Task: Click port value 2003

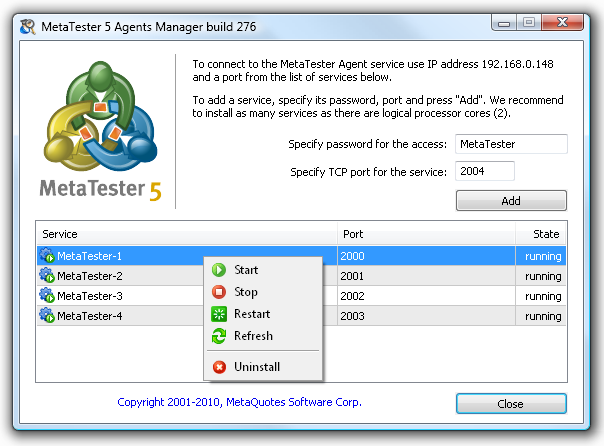Action: click(352, 316)
